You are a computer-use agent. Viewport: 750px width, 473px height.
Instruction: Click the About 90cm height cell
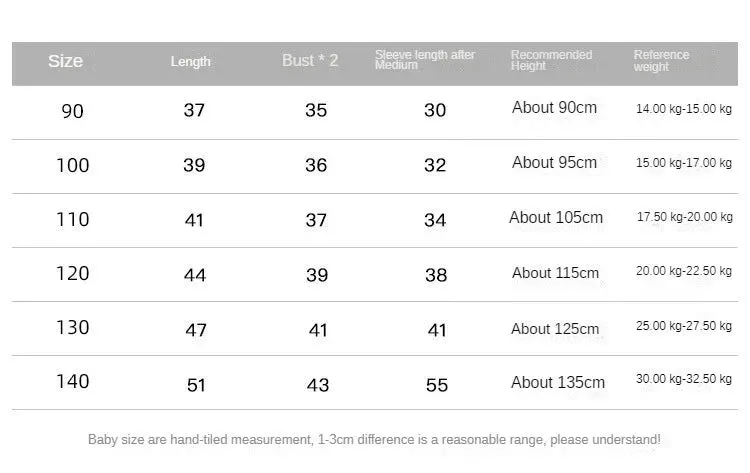click(x=554, y=108)
